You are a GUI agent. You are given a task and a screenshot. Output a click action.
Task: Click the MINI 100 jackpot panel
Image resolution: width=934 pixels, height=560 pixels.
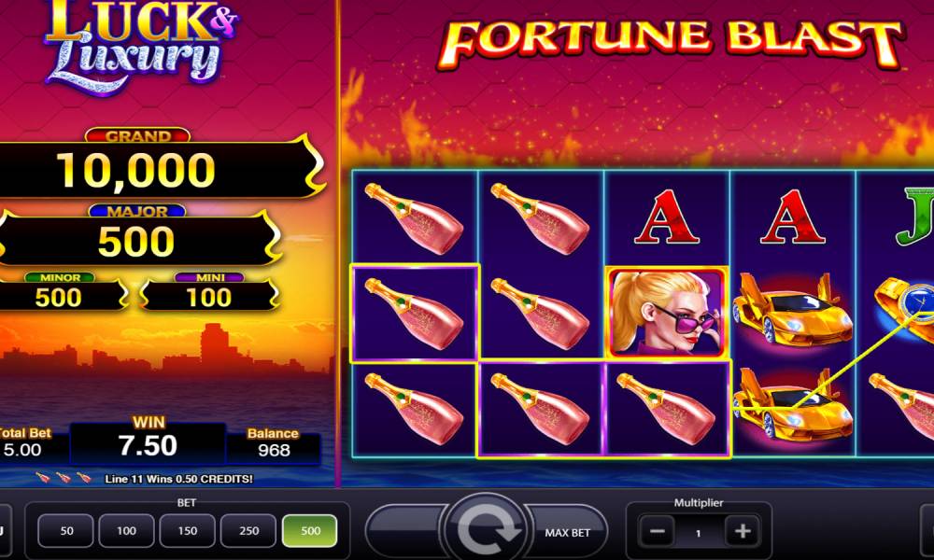(209, 291)
